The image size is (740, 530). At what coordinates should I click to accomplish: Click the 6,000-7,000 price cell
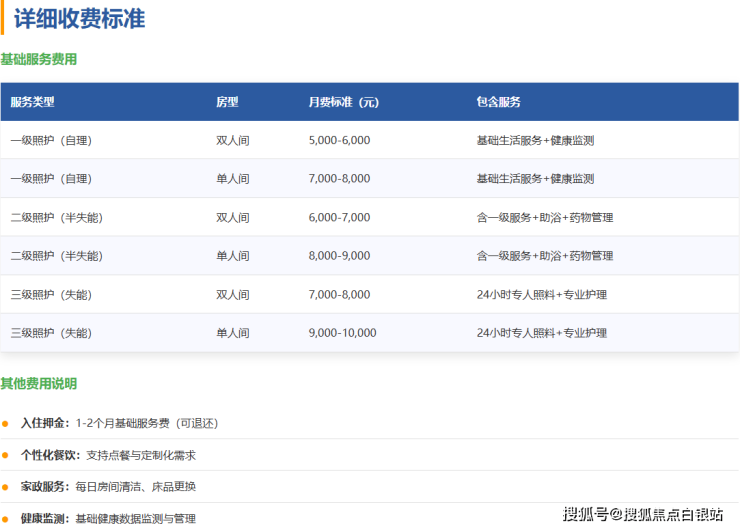[339, 218]
